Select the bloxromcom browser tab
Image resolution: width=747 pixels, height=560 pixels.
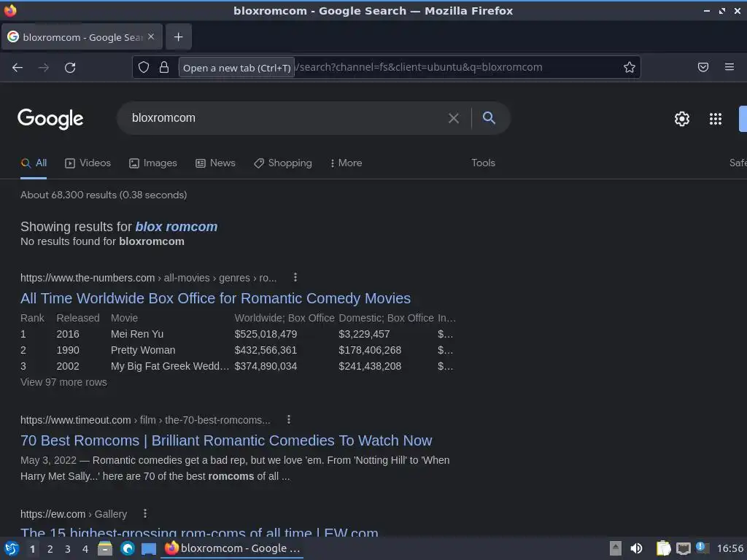pos(82,36)
